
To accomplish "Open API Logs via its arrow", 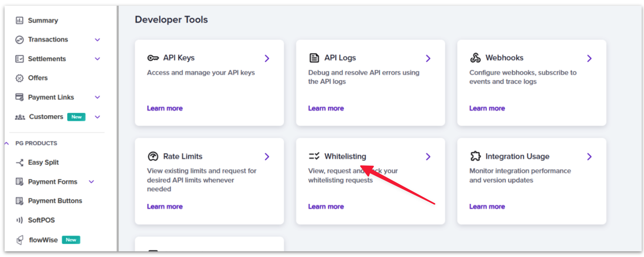I will pyautogui.click(x=428, y=59).
